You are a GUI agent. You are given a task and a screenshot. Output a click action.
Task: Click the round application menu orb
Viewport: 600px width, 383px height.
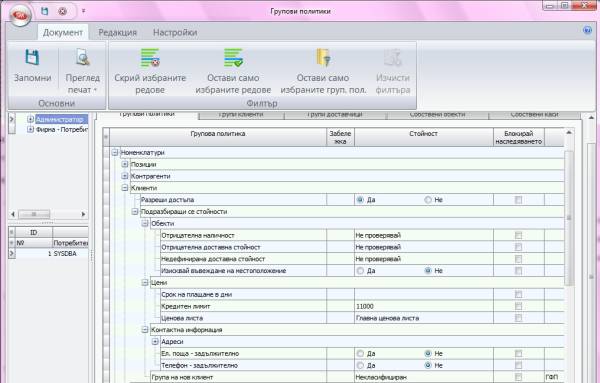point(20,15)
